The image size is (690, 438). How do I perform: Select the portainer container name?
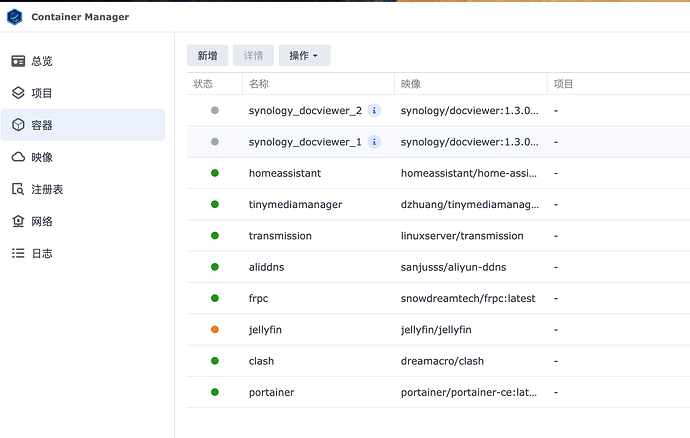tap(271, 392)
